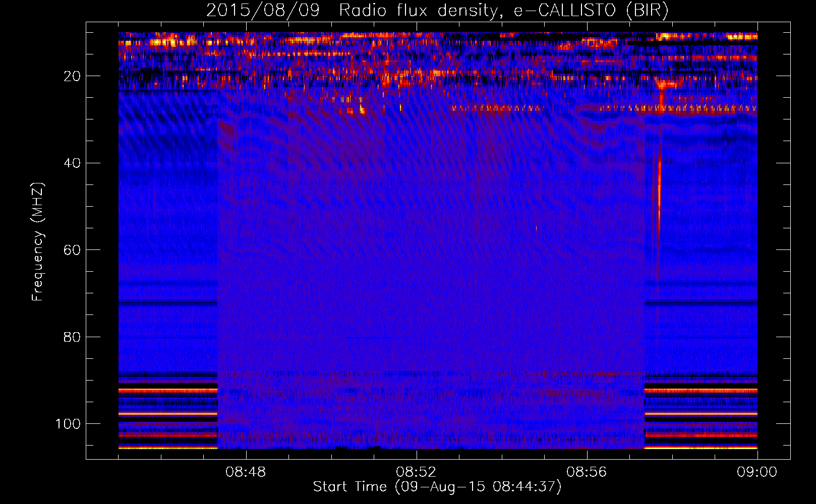Click the 'Start Time (09-Aug-15 08:44:37)' label
Image resolution: width=816 pixels, height=504 pixels.
click(x=437, y=487)
